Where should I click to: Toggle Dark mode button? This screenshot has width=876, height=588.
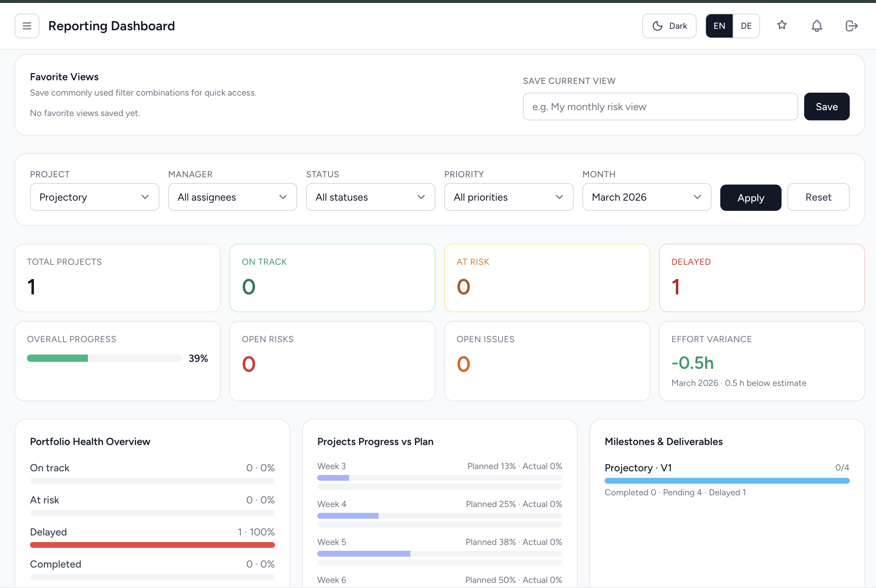(669, 26)
